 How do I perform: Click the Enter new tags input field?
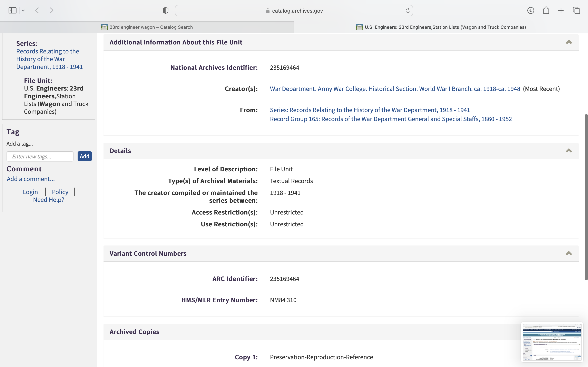pyautogui.click(x=40, y=156)
